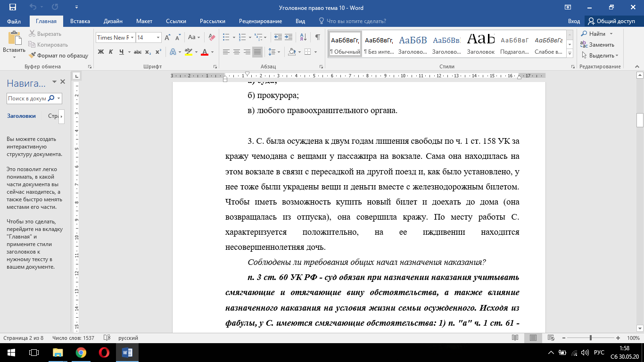Apply red font color

[x=204, y=52]
